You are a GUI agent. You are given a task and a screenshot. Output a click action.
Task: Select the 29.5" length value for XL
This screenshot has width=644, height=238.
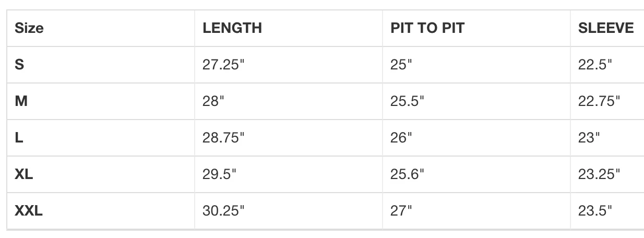point(219,174)
